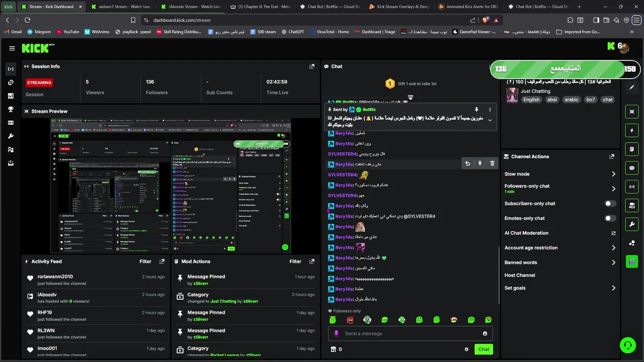The width and height of the screenshot is (644, 362).
Task: Click username Rory14s in last chat message
Action: click(x=344, y=300)
